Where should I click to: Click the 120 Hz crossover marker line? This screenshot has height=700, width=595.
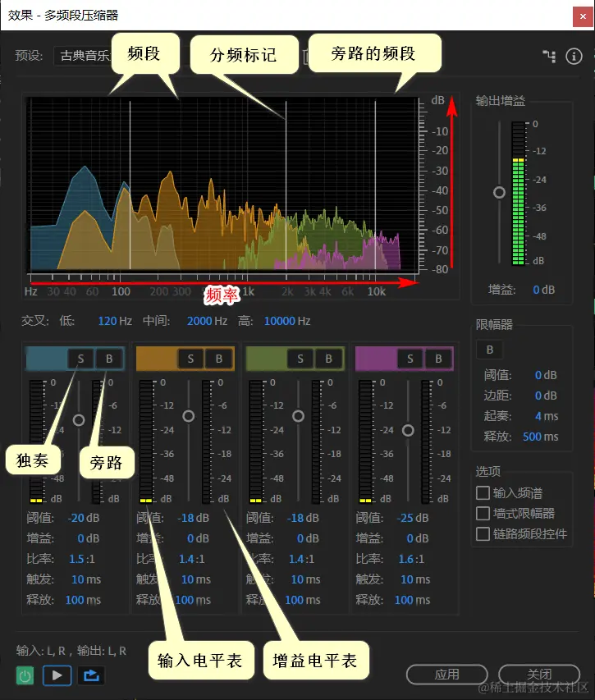pos(130,185)
